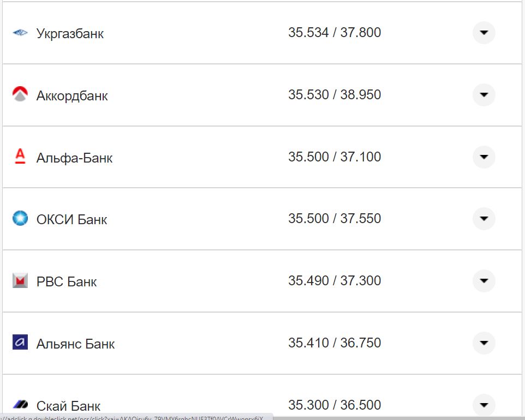
Task: Click the Укргазбанк logo icon
Action: (20, 33)
